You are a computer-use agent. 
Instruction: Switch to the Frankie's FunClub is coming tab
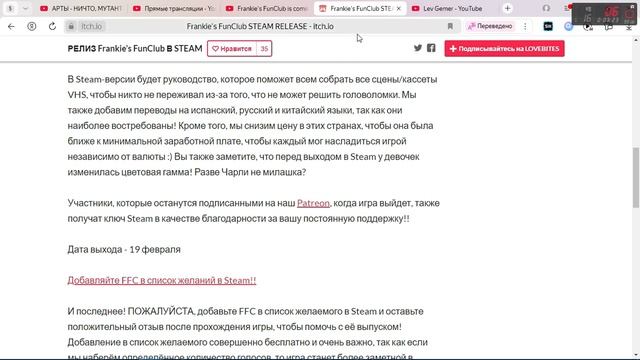267,8
